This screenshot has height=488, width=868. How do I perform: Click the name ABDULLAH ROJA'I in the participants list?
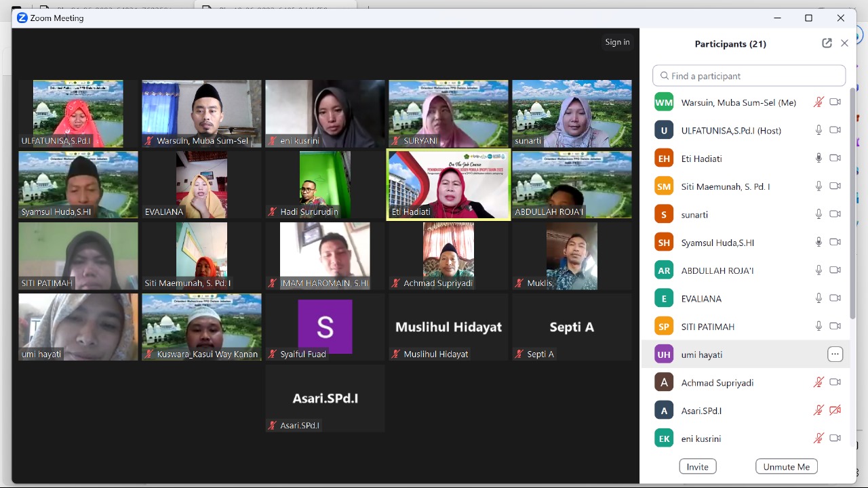click(x=717, y=270)
